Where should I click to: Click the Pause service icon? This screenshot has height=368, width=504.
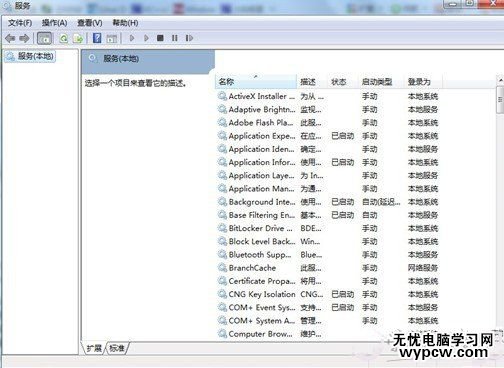175,38
